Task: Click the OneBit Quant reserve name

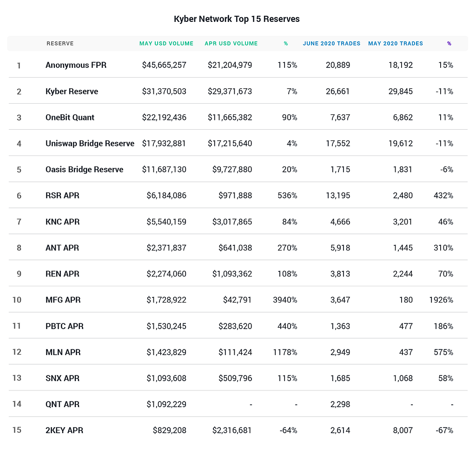Action: 70,118
